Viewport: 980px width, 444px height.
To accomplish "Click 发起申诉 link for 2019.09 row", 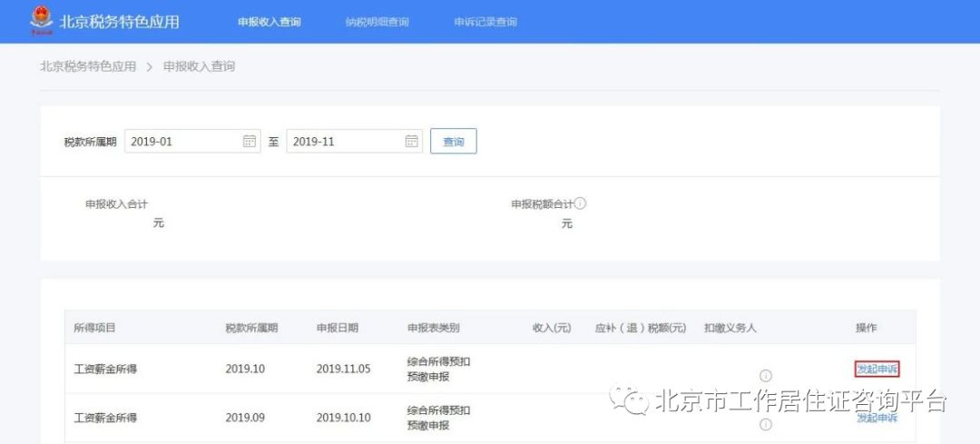I will tap(877, 418).
